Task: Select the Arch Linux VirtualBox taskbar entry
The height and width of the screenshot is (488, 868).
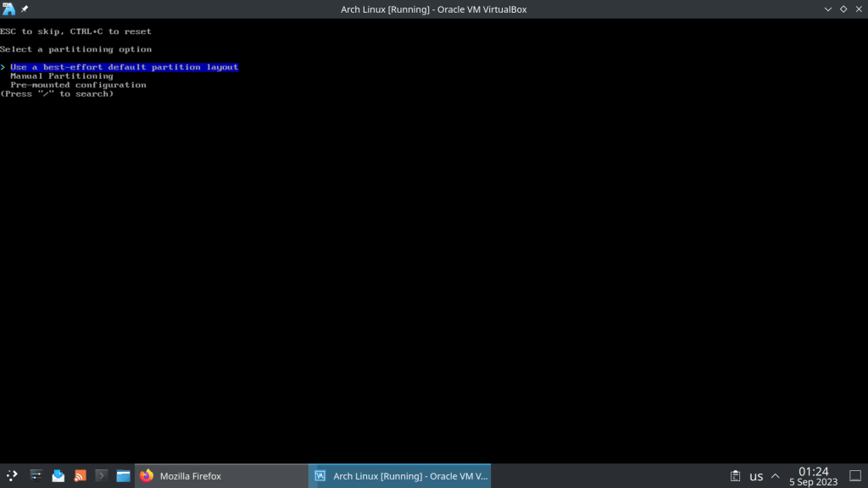Action: coord(400,476)
